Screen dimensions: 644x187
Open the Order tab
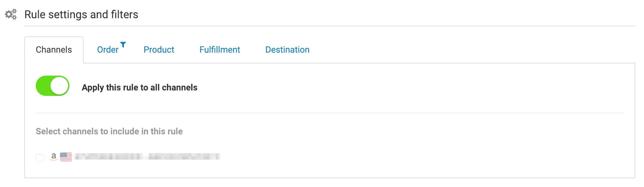pyautogui.click(x=108, y=50)
